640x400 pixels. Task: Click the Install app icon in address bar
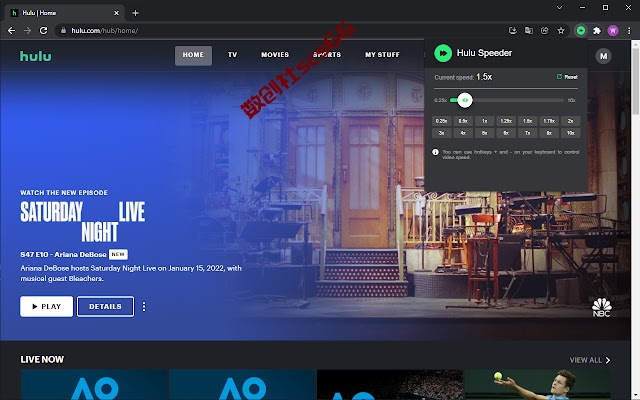tap(513, 31)
